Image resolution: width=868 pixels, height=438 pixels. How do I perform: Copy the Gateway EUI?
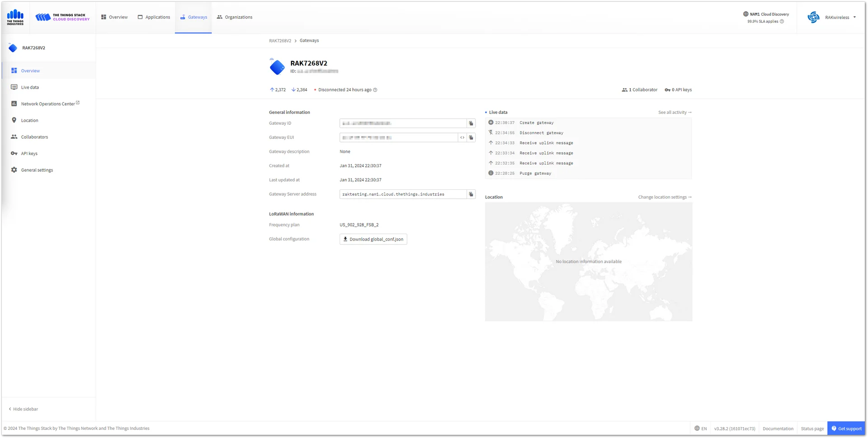click(x=471, y=137)
